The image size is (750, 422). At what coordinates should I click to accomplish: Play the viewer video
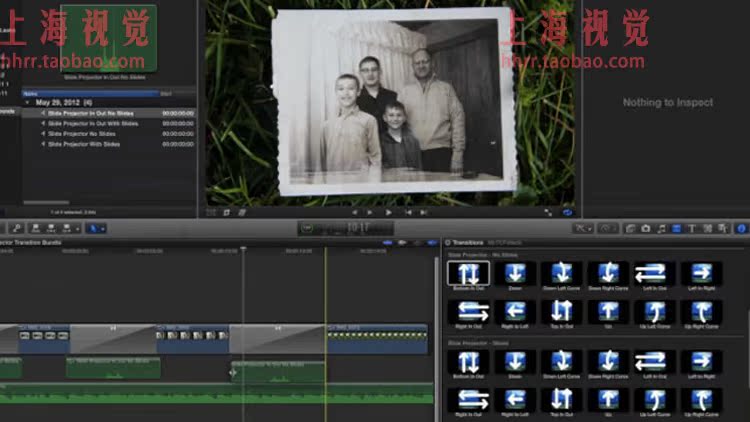pos(388,212)
